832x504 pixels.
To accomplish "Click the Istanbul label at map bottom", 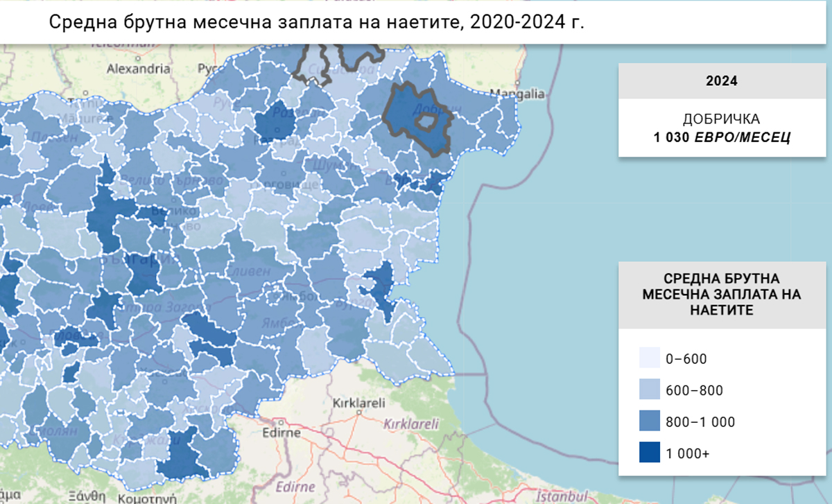I will coord(562,496).
